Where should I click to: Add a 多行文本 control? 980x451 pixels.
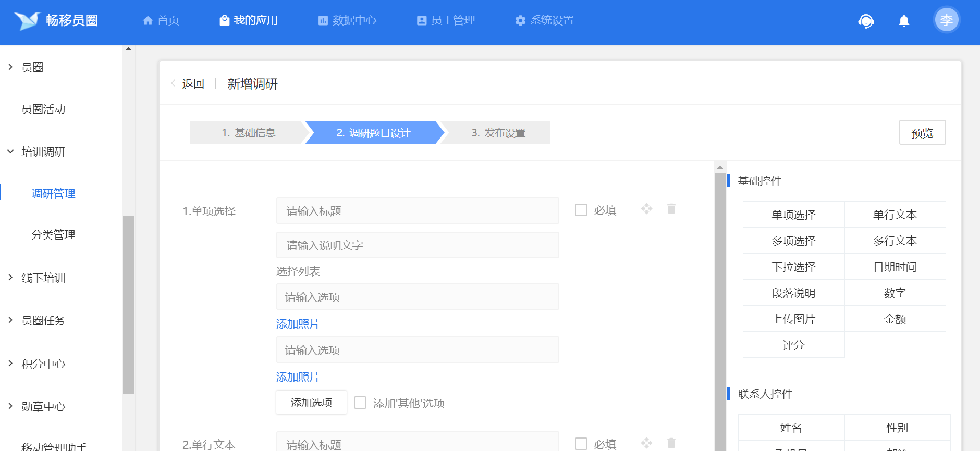pyautogui.click(x=895, y=241)
